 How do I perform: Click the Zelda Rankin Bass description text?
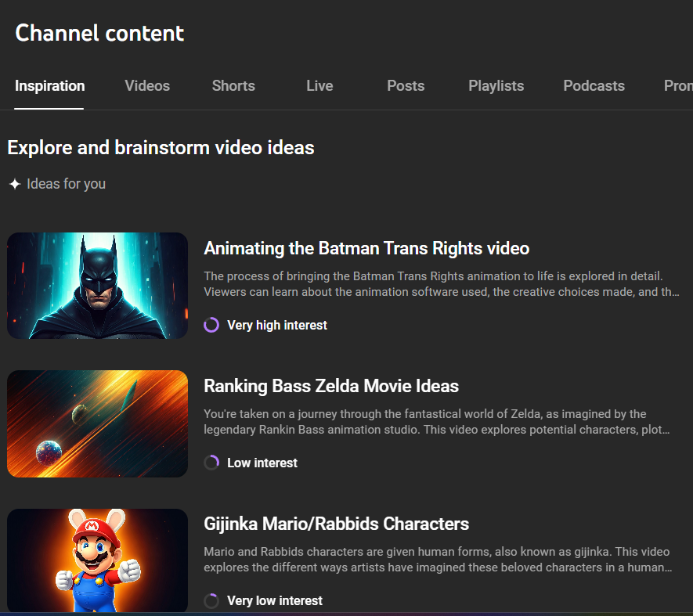[437, 422]
